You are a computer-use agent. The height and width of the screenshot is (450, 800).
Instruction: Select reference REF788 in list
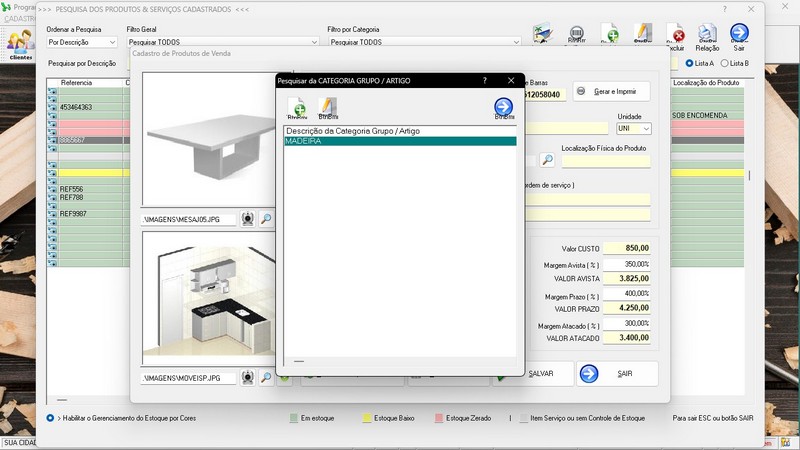(x=71, y=197)
